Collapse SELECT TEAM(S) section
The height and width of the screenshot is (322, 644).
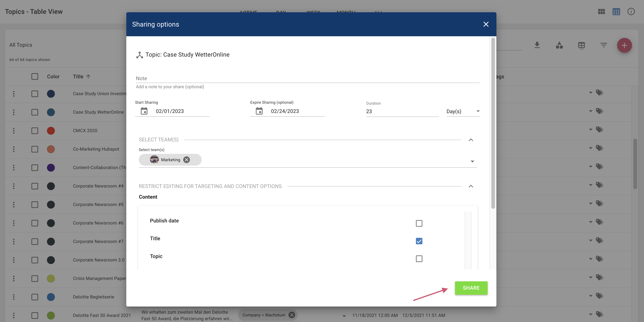(471, 140)
